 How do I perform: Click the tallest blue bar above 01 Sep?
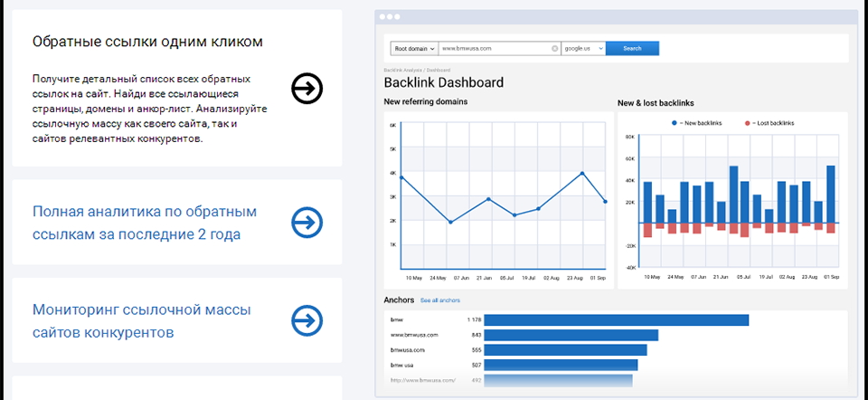(x=830, y=194)
